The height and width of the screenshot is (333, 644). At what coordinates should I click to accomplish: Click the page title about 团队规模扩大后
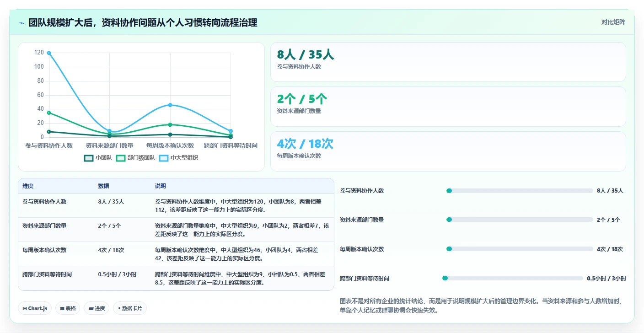click(x=143, y=22)
